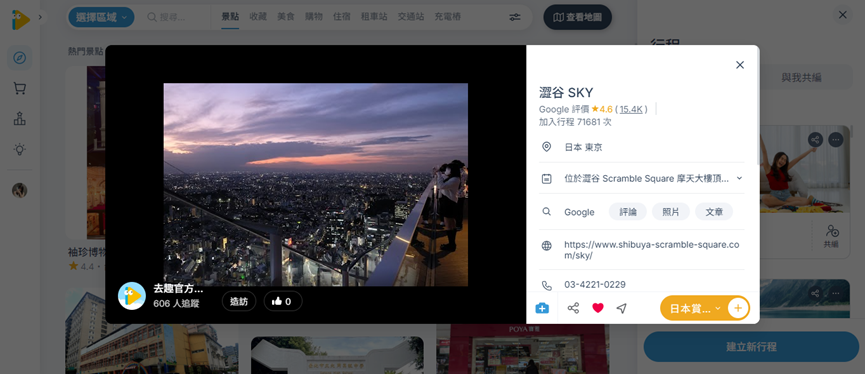Open the 15.4K Google reviews link
Screen dimensions: 865x374
click(x=631, y=109)
